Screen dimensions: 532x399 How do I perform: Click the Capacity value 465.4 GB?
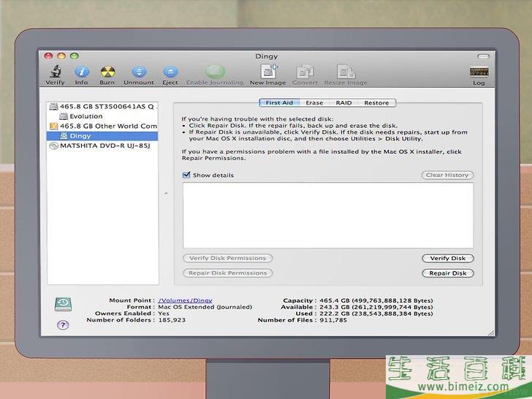tap(376, 300)
